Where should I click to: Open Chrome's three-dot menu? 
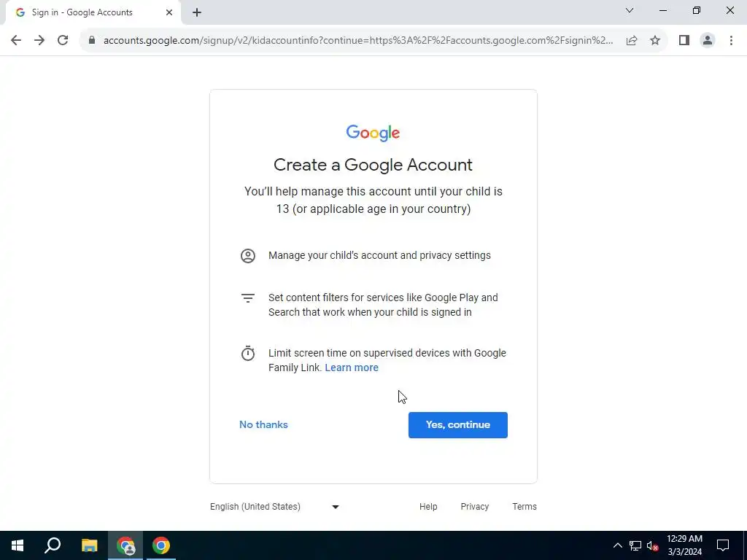(x=731, y=41)
